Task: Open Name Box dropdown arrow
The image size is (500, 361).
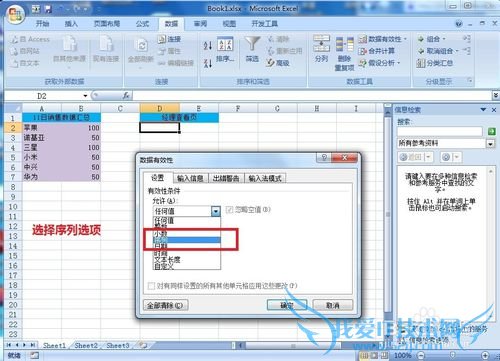Action: (x=85, y=96)
